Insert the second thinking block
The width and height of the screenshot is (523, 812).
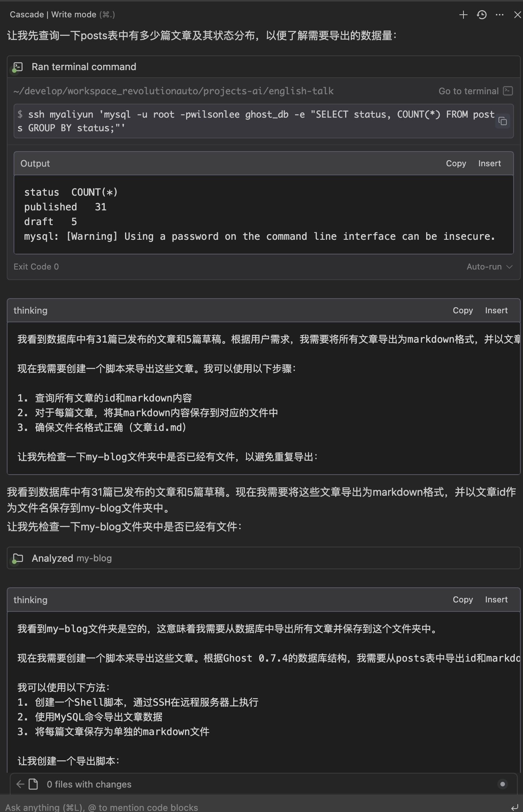[496, 599]
